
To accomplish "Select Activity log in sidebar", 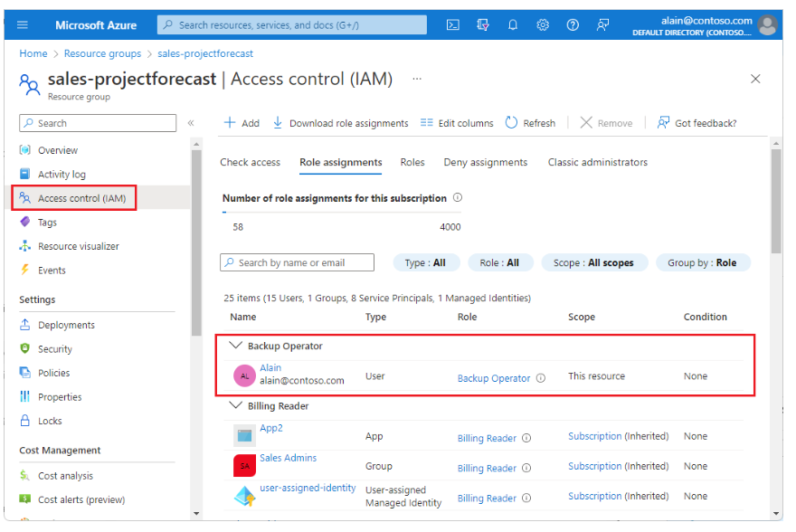I will click(62, 175).
